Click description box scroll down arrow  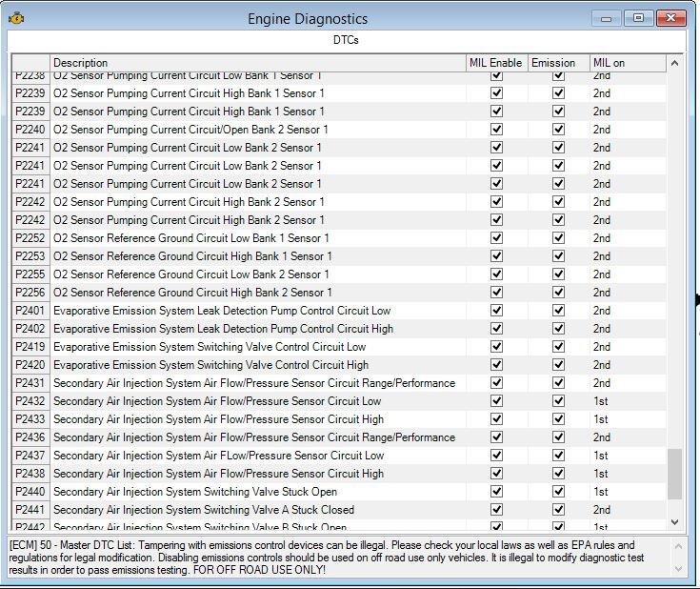678,569
